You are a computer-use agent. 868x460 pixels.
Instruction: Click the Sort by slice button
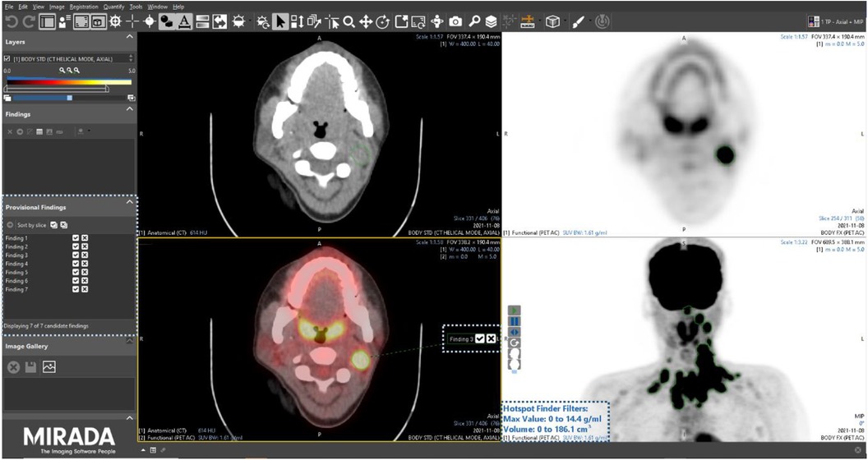(x=31, y=225)
